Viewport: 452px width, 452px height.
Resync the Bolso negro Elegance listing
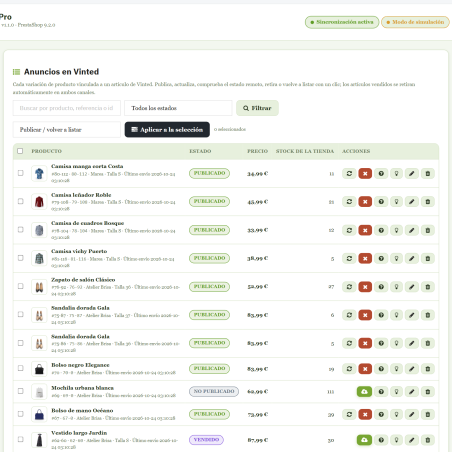click(x=349, y=369)
